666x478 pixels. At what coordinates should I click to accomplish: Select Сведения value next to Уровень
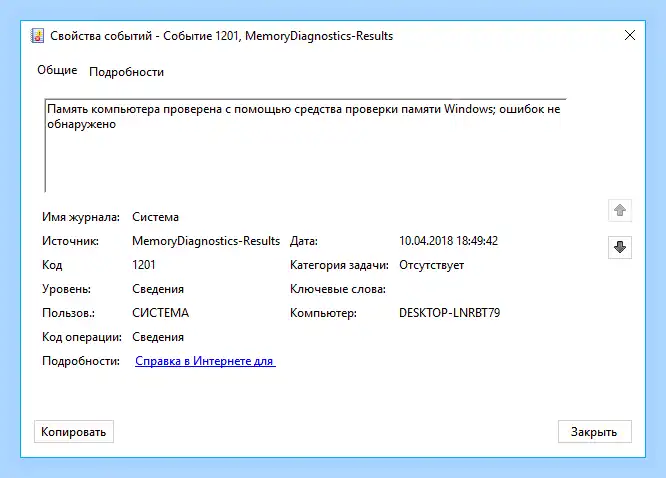pos(158,289)
